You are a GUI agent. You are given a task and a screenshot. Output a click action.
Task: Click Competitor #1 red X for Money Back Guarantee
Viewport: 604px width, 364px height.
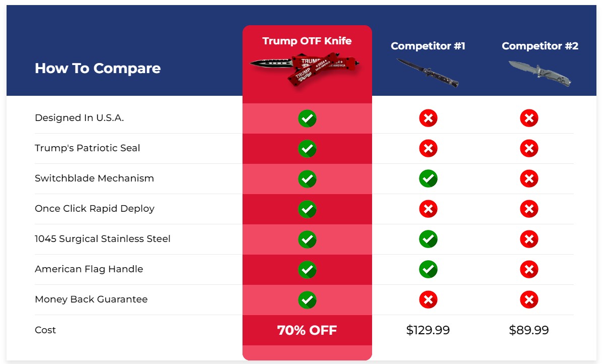click(429, 299)
